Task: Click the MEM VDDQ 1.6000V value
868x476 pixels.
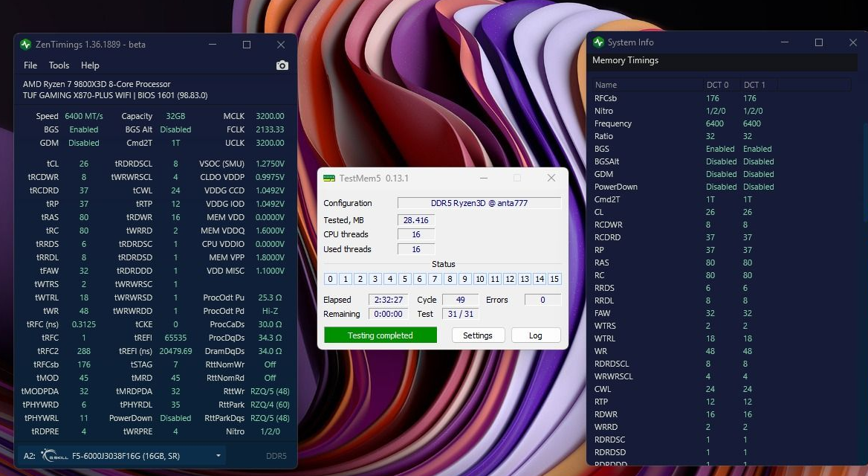Action: [x=271, y=231]
